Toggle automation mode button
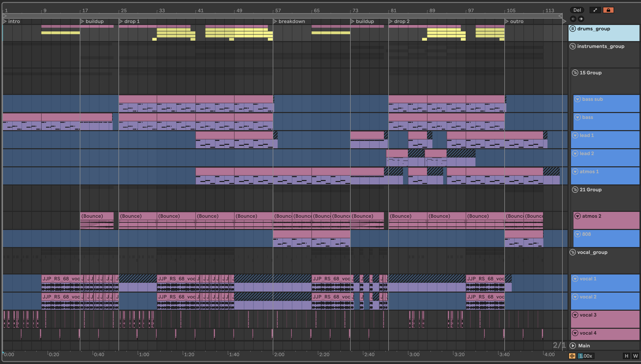 click(x=595, y=10)
